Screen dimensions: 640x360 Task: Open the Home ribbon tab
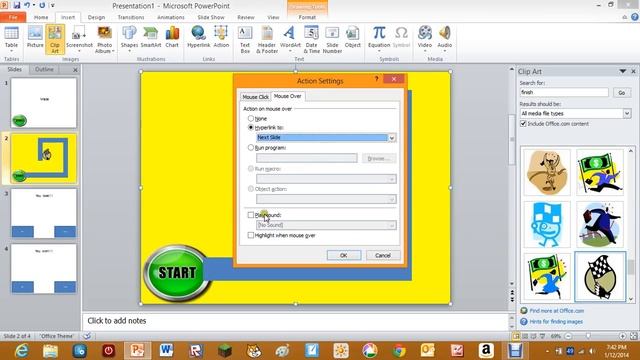(41, 17)
